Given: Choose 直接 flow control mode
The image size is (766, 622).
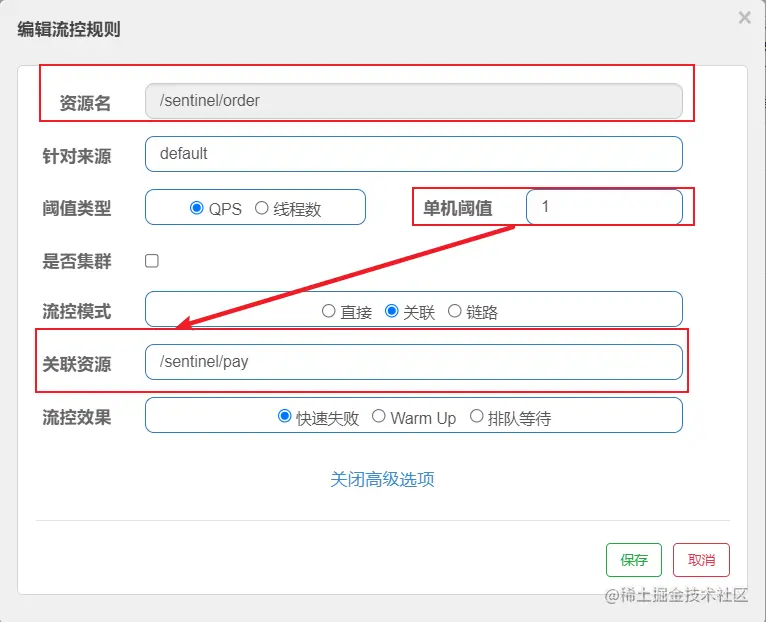Looking at the screenshot, I should point(328,311).
